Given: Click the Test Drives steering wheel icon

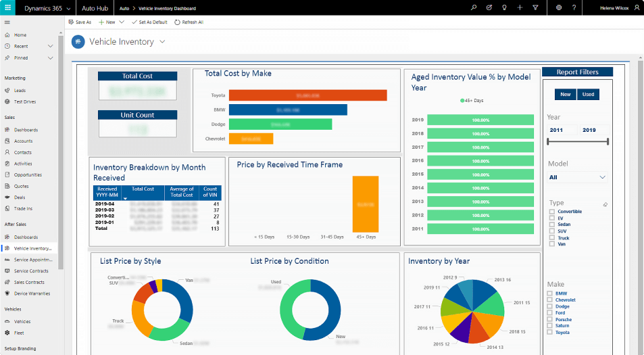Looking at the screenshot, I should pos(7,101).
